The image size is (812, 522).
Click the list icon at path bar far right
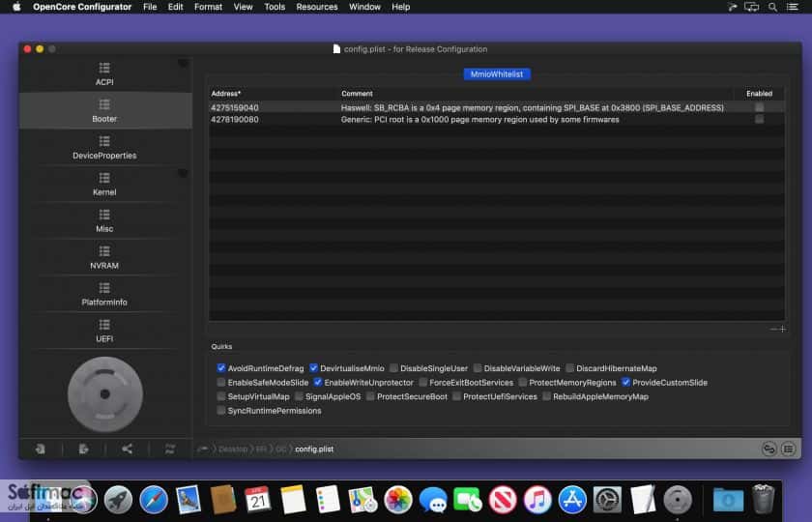(x=788, y=449)
